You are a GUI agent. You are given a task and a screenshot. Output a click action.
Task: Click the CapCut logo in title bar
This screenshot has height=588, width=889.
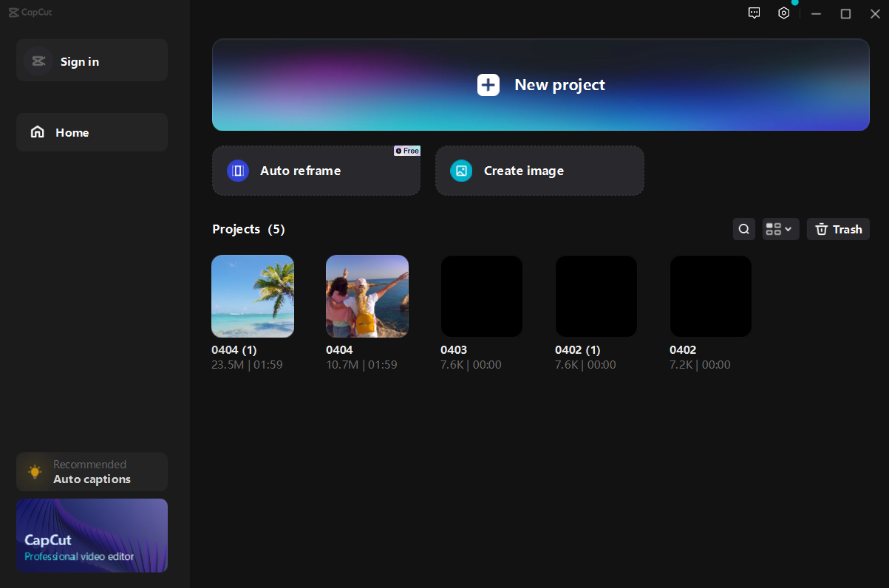(30, 13)
